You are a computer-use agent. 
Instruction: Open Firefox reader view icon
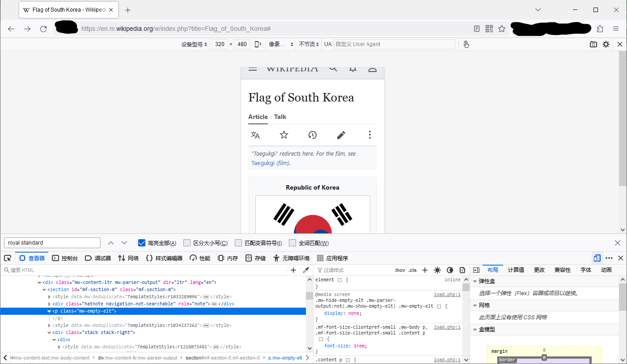point(477,29)
